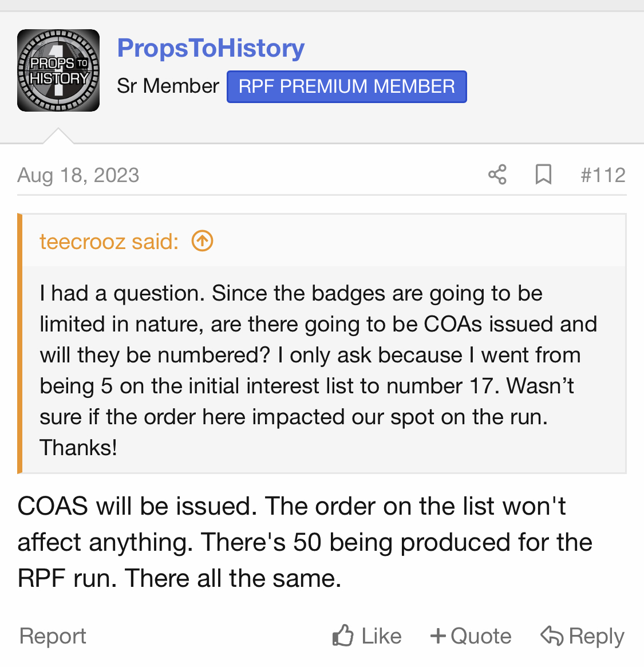644x667 pixels.
Task: Click the Like text label
Action: click(x=381, y=636)
